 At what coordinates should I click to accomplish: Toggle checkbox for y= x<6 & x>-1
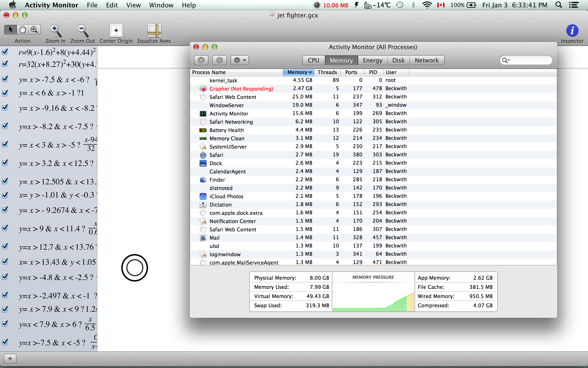5,93
